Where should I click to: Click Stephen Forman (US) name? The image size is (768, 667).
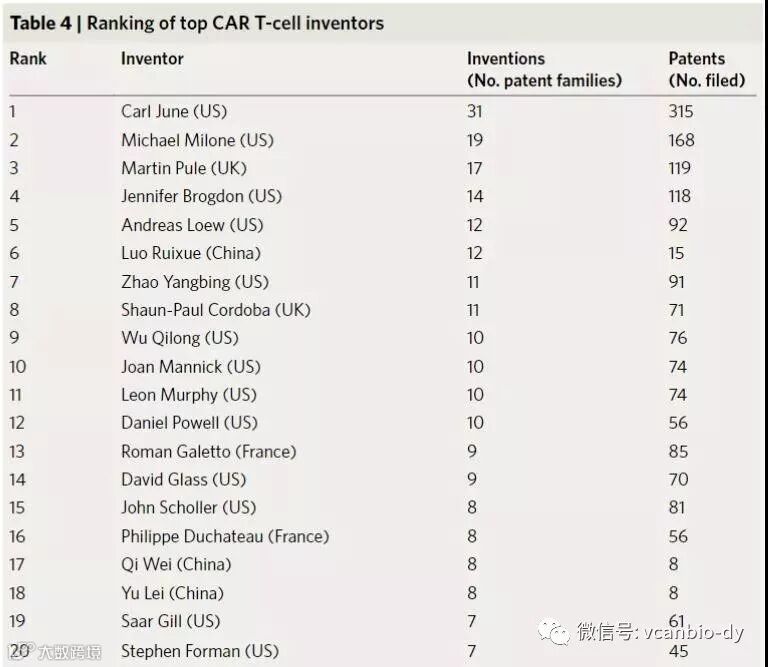200,651
